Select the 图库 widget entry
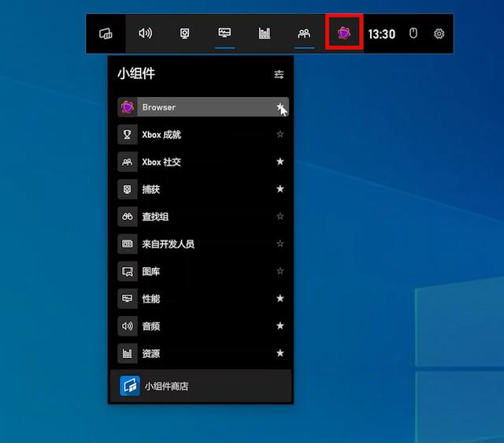This screenshot has height=443, width=504. pos(203,271)
